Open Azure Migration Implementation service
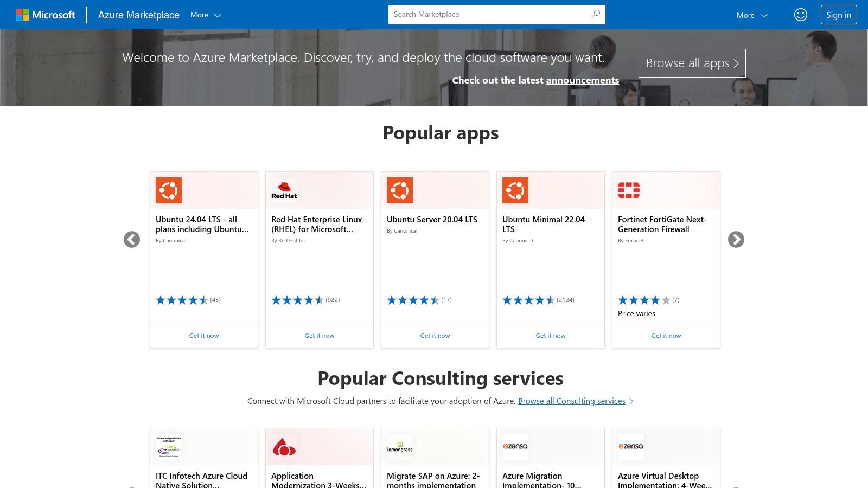868x488 pixels. point(541,480)
